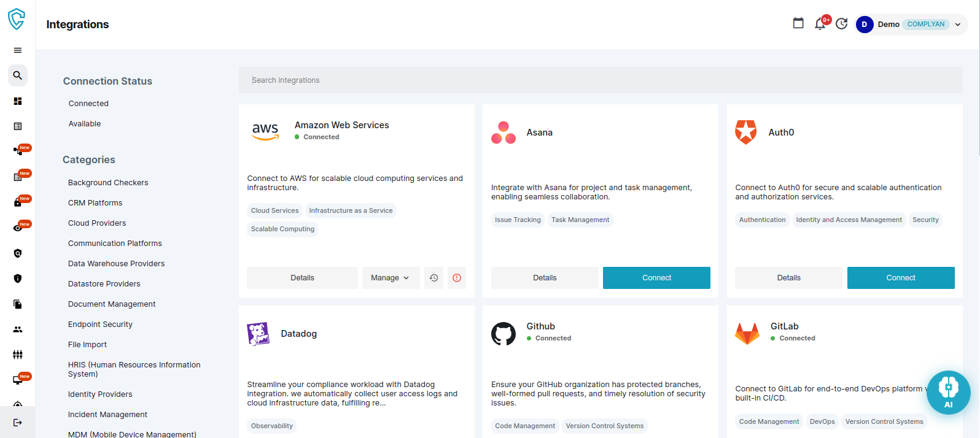The width and height of the screenshot is (980, 438).
Task: Open the Manage dropdown on AWS card
Action: click(391, 278)
